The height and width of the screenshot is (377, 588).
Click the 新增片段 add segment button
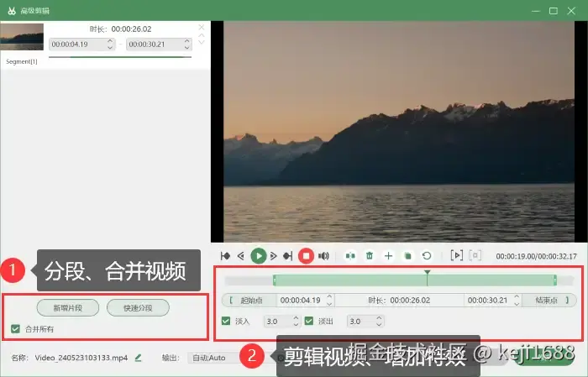point(68,308)
